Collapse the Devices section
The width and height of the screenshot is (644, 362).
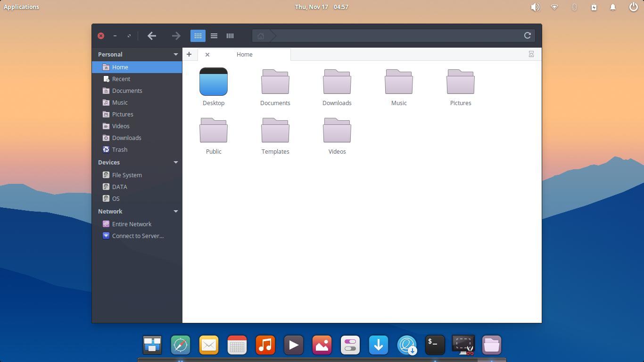[x=176, y=162]
